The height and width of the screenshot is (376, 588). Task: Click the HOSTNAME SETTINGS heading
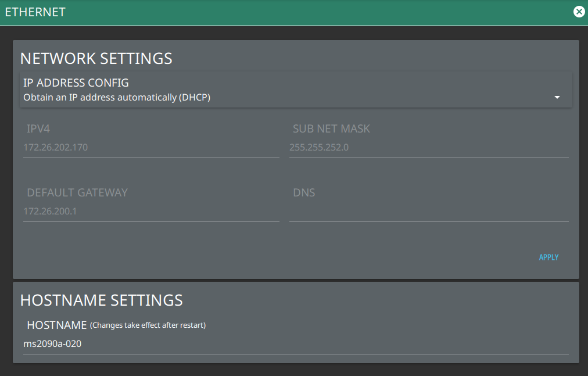click(x=102, y=300)
